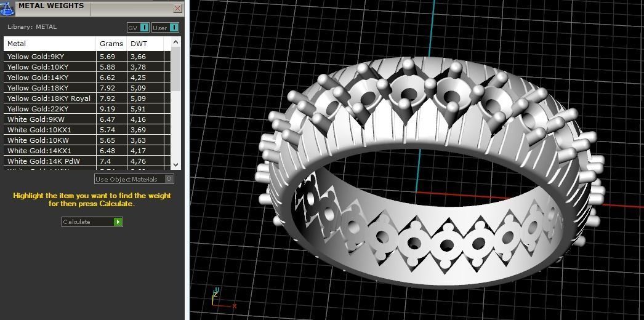Image resolution: width=644 pixels, height=320 pixels.
Task: Select the White Gold:14KX1 row
Action: click(87, 151)
